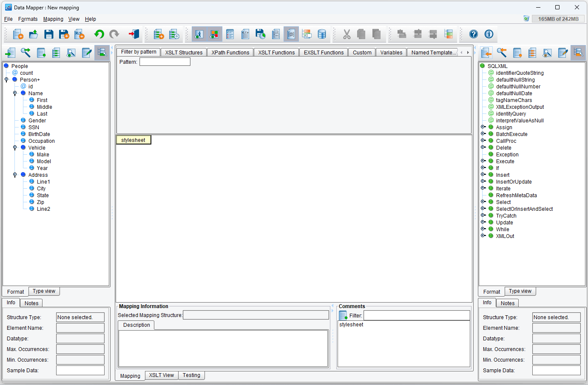Expand the Assign node in SQLXML tree
Viewport: 588px width, 385px height.
click(x=483, y=127)
